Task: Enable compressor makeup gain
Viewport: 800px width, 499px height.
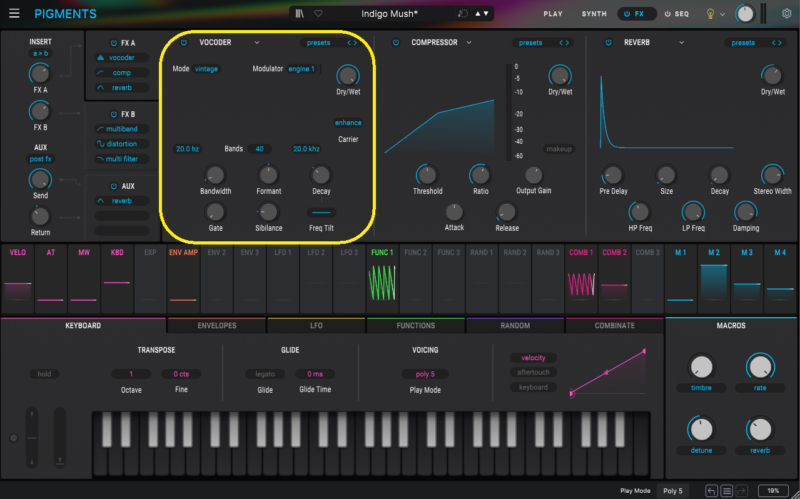Action: tap(559, 149)
